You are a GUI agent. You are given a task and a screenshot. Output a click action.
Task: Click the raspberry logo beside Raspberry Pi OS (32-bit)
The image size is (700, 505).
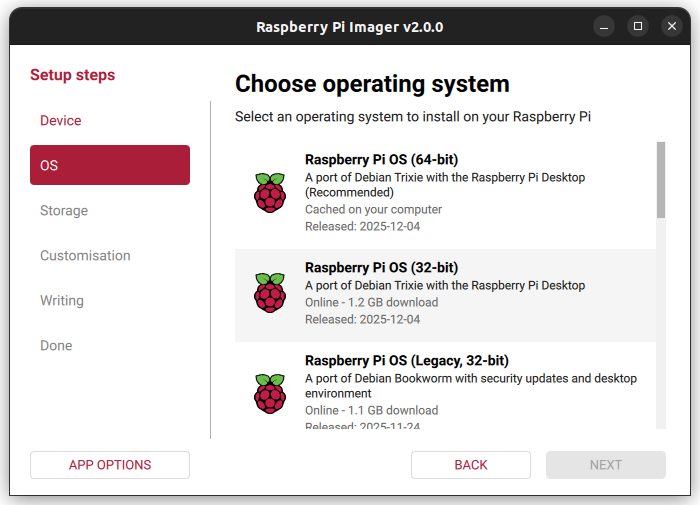pos(269,293)
